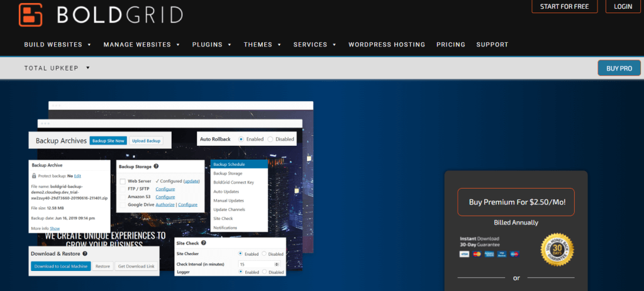
Task: Click the Billed Annually text
Action: 516,223
